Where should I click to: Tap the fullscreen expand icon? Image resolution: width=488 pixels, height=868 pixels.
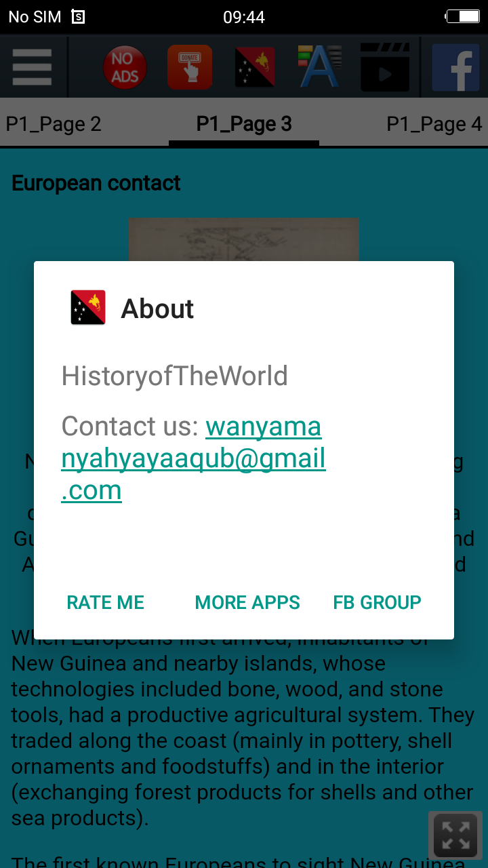point(455,835)
